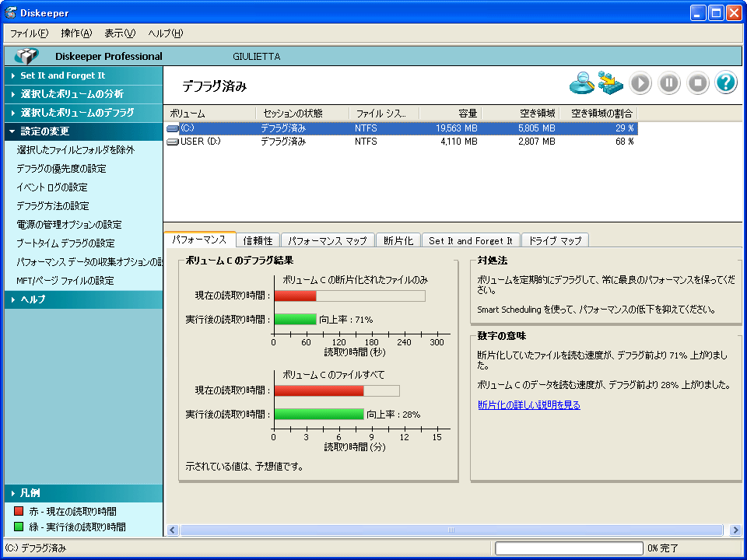Select the USER (D:) volume row

click(402, 142)
